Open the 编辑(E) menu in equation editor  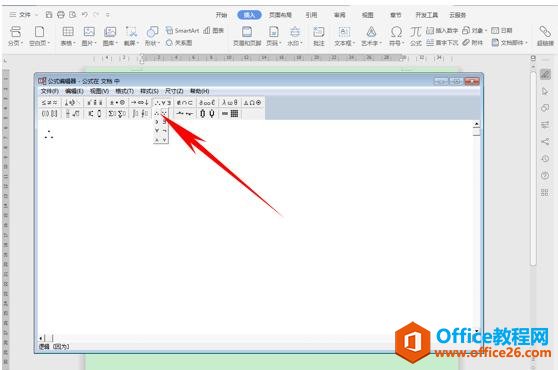click(x=74, y=91)
